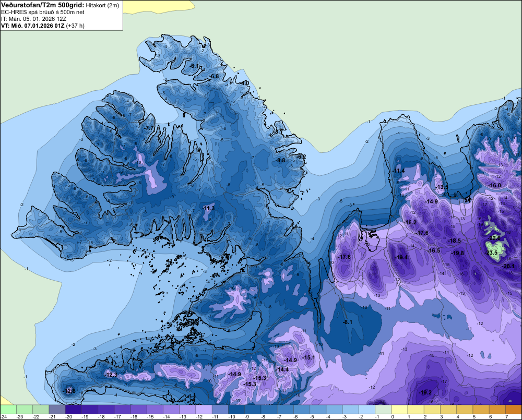Click the '-19.4' temperature label on map
This screenshot has height=420, width=522.
tap(401, 257)
